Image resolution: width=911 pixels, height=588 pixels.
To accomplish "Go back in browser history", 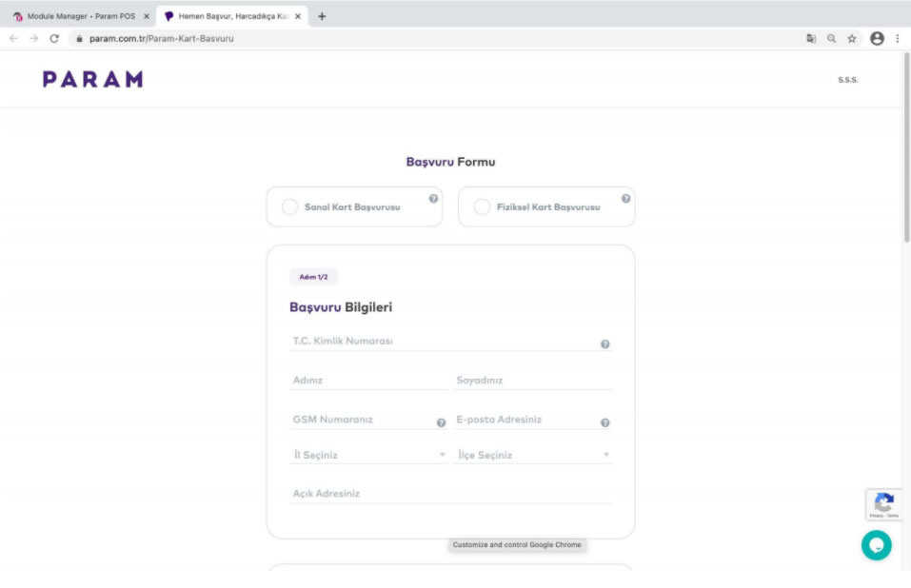I will pyautogui.click(x=14, y=38).
